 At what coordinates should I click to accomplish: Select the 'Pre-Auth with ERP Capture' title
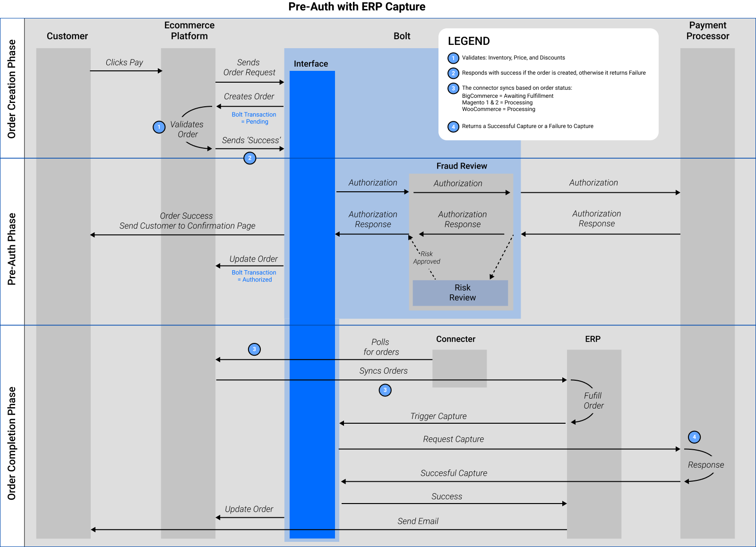[x=357, y=7]
